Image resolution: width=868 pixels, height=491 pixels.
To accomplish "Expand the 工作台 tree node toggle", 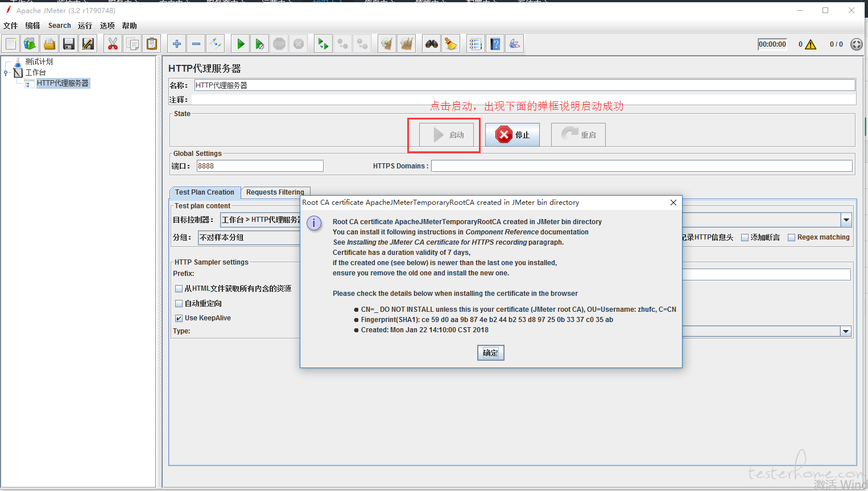I will tap(6, 73).
